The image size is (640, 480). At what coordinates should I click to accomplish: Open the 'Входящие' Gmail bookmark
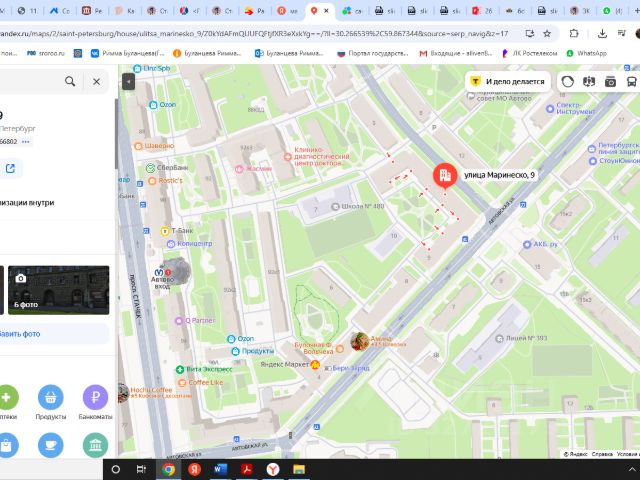click(456, 53)
